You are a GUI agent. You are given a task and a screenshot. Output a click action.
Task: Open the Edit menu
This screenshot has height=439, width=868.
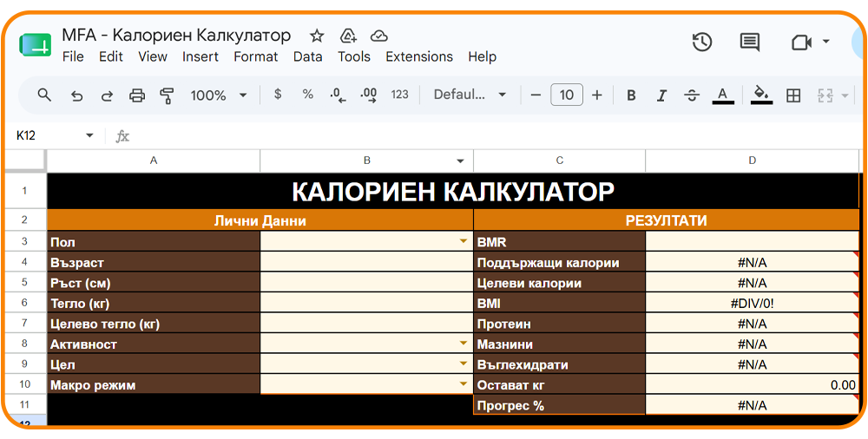(x=111, y=56)
